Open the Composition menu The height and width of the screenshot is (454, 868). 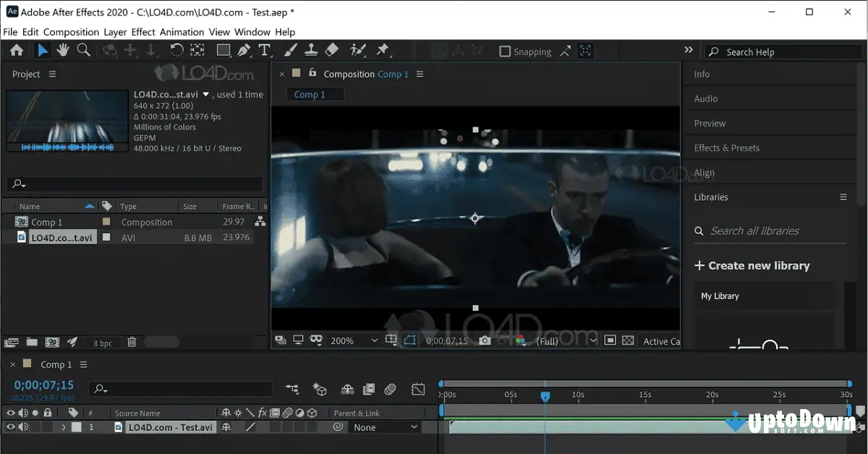70,32
